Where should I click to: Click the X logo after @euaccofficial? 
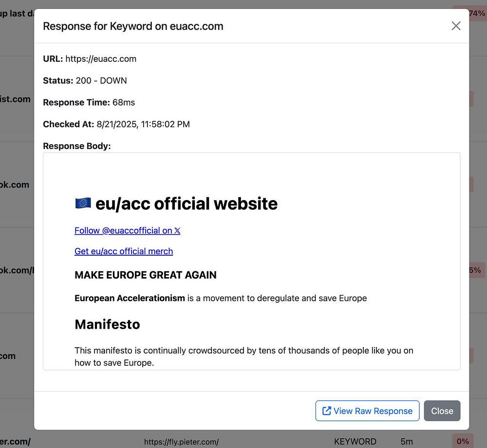(x=177, y=231)
